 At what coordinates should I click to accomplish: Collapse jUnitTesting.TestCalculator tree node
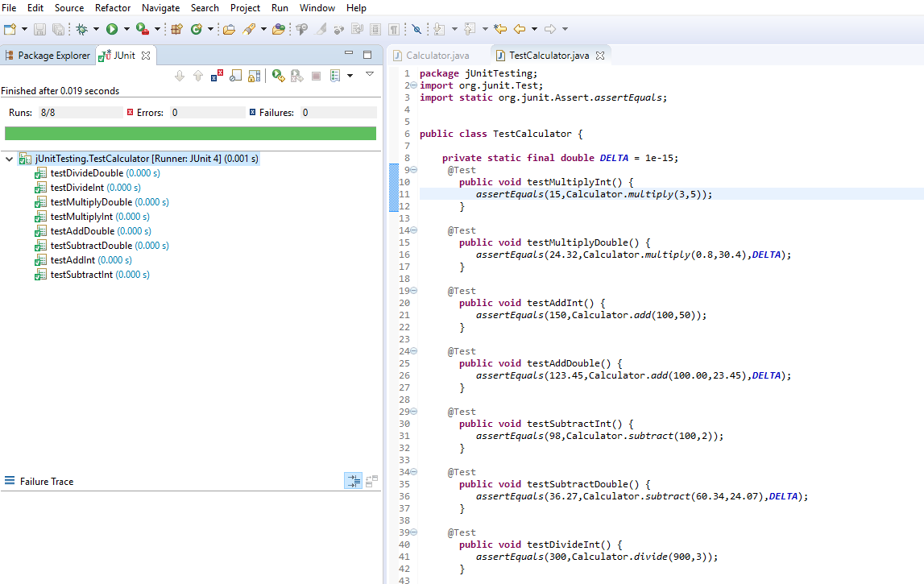point(9,159)
